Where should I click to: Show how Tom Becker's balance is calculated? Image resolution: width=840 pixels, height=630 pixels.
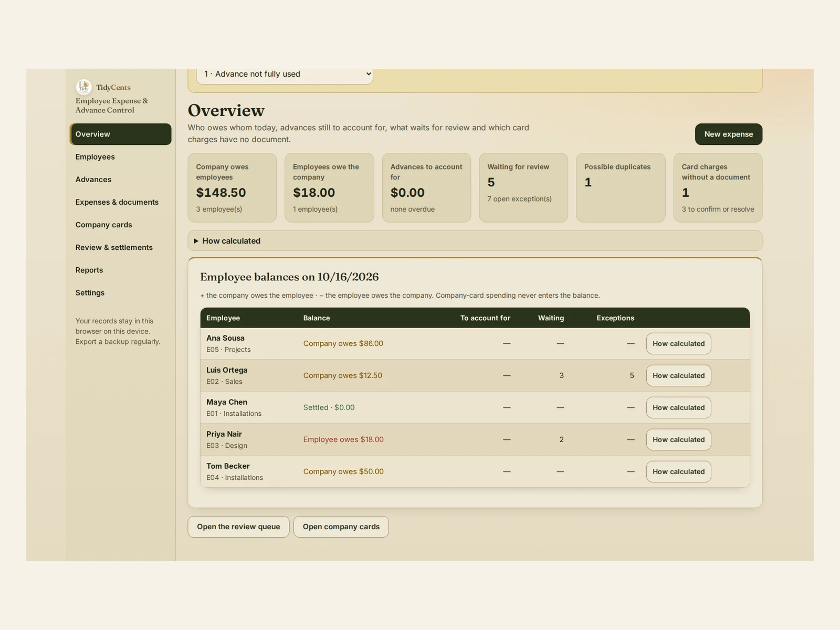point(678,472)
